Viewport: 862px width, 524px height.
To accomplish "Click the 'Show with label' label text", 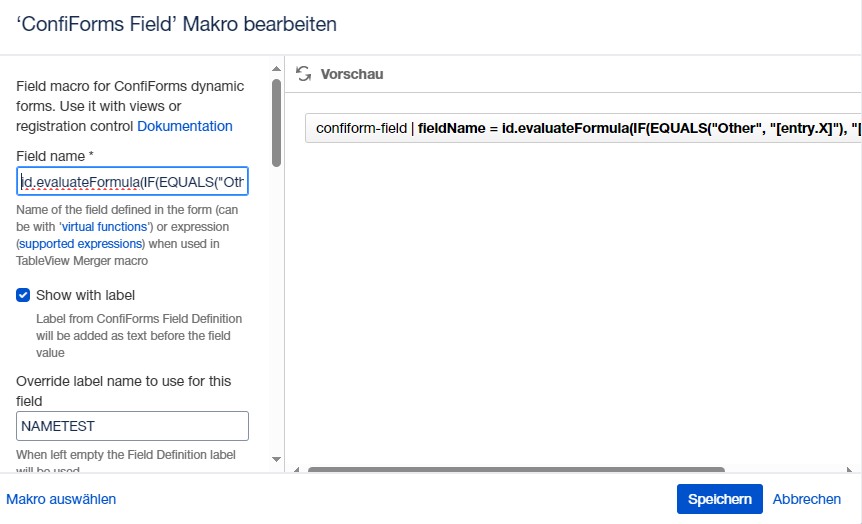I will (85, 295).
